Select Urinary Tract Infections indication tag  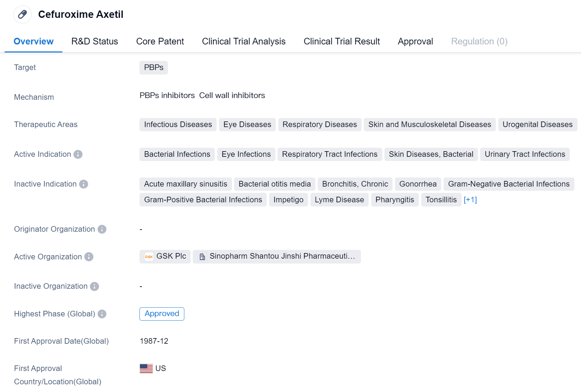pyautogui.click(x=525, y=154)
